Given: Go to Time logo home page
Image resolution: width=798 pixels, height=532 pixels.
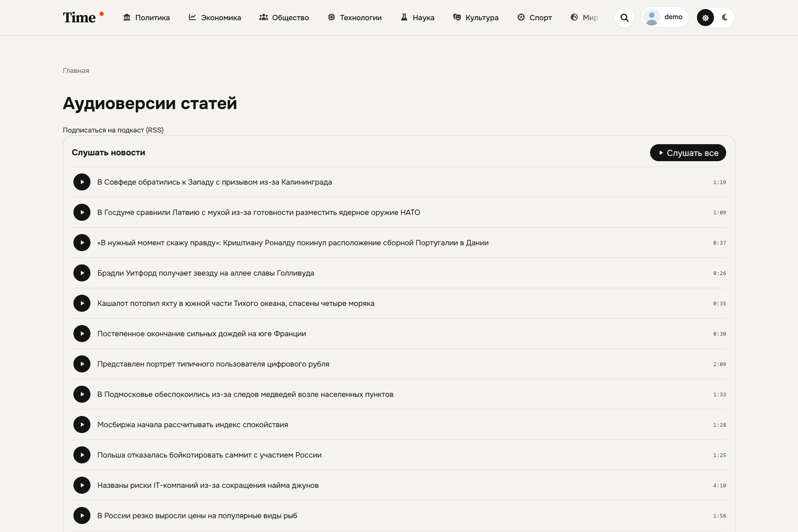Looking at the screenshot, I should 83,17.
